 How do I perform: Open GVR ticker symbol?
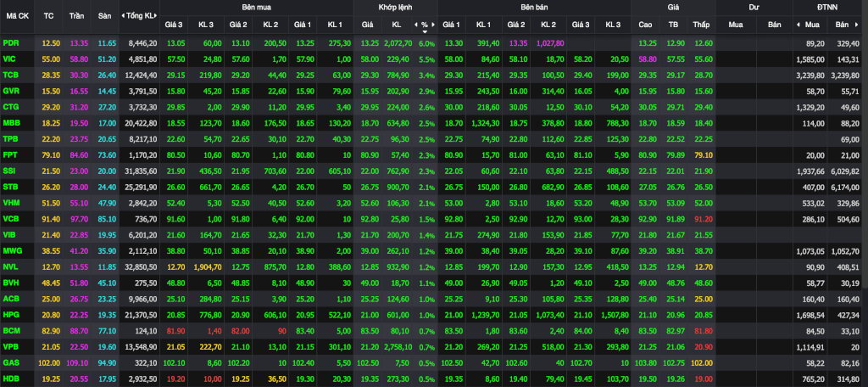click(x=11, y=90)
